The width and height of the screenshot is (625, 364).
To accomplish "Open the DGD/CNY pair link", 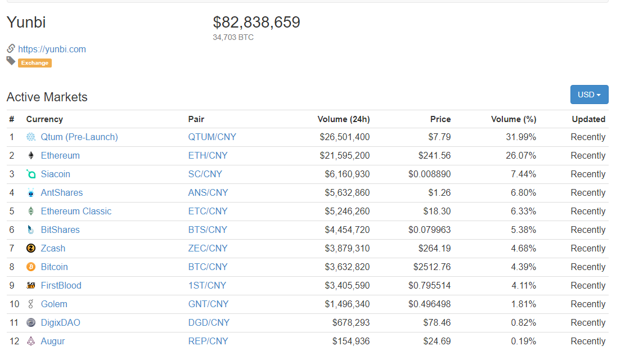I will (x=209, y=322).
